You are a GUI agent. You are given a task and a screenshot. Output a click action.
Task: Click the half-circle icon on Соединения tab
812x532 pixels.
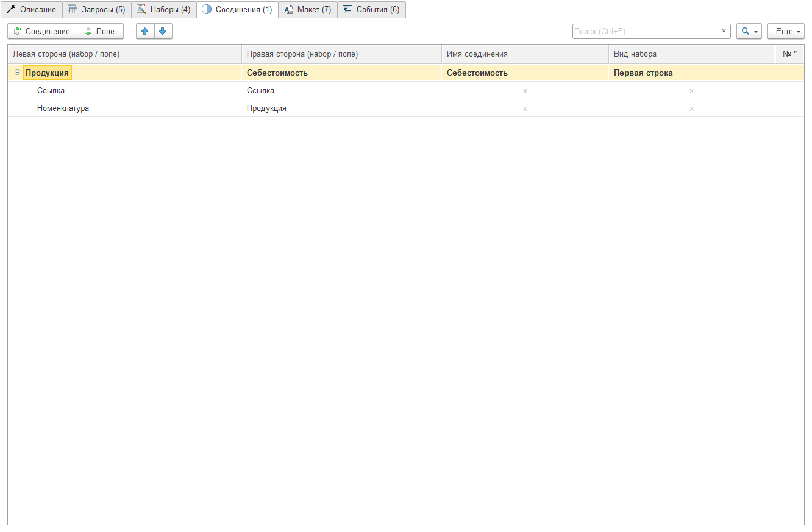tap(207, 9)
